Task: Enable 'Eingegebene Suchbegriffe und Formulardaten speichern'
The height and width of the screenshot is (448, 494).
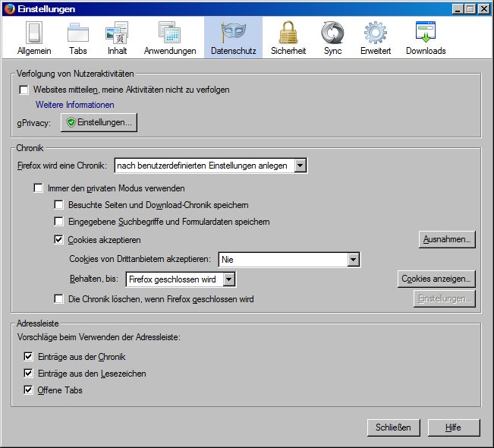Action: [x=58, y=222]
